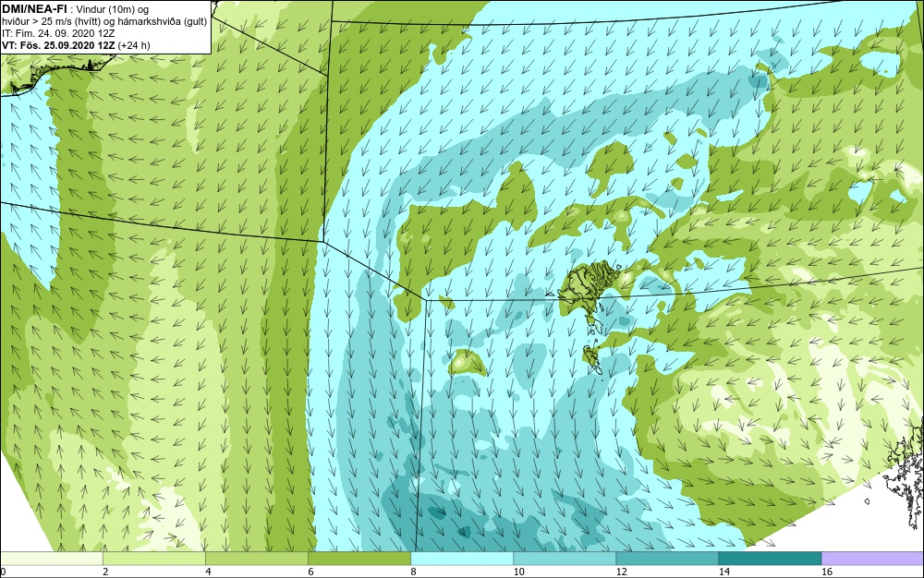Click the scale label '2'

(x=105, y=572)
